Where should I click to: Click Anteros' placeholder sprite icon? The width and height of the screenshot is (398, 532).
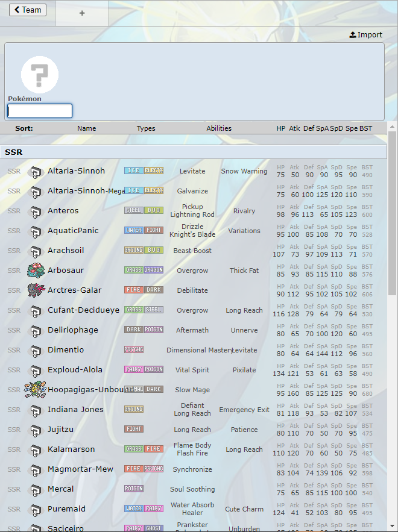(x=36, y=211)
